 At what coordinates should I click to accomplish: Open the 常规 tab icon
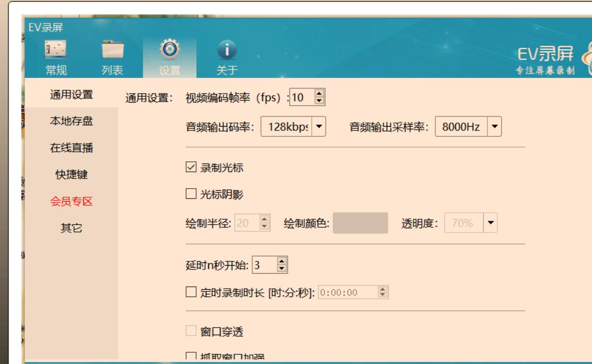coord(56,50)
